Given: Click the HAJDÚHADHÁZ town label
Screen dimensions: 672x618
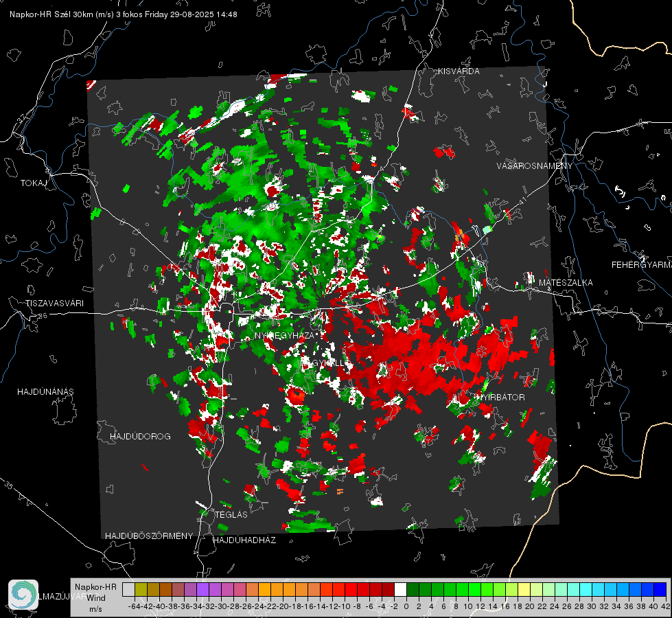Looking at the screenshot, I should click(x=244, y=540).
